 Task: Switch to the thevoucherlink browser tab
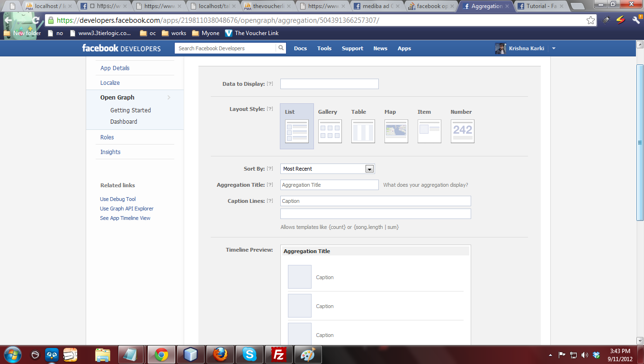[x=267, y=6]
